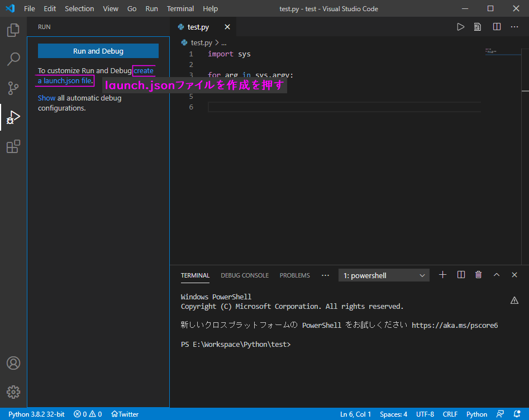Viewport: 529px width, 420px height.
Task: Open the Terminal menu
Action: 180,9
